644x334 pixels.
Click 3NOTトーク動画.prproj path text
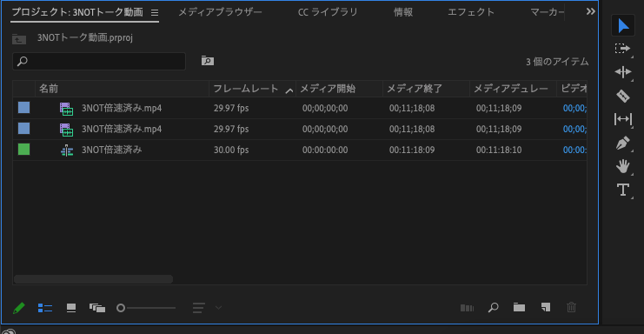(x=85, y=37)
